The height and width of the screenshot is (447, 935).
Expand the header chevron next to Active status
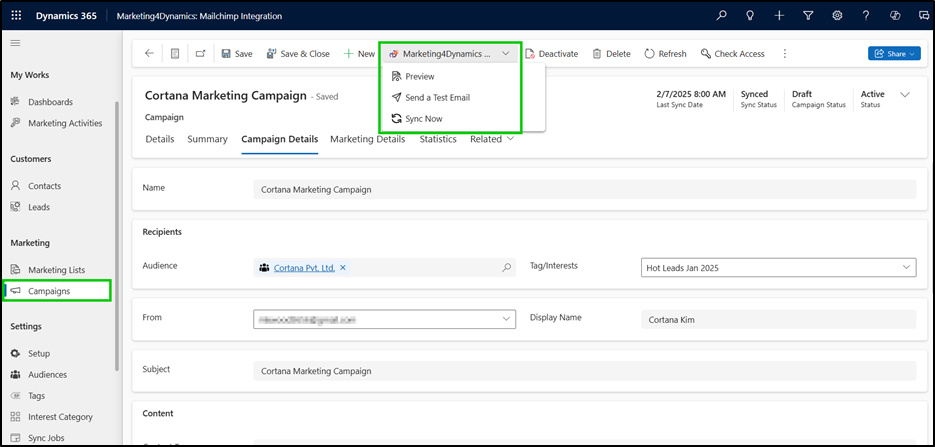(905, 94)
